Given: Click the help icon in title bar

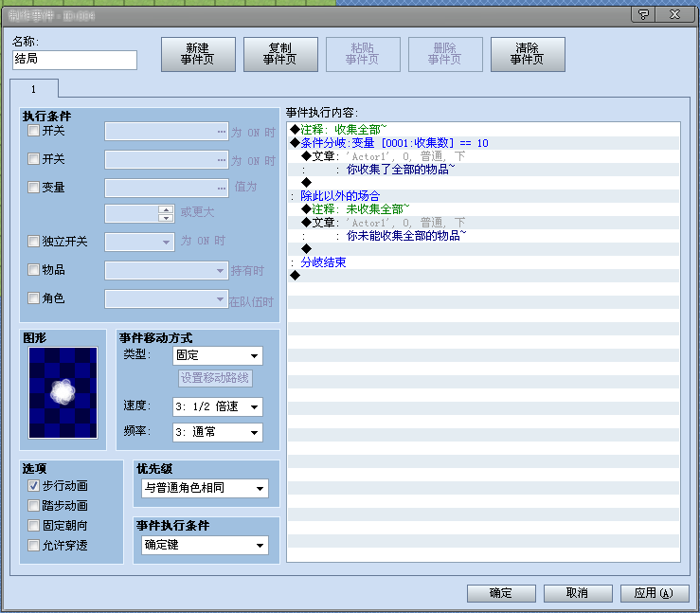Looking at the screenshot, I should (x=643, y=15).
